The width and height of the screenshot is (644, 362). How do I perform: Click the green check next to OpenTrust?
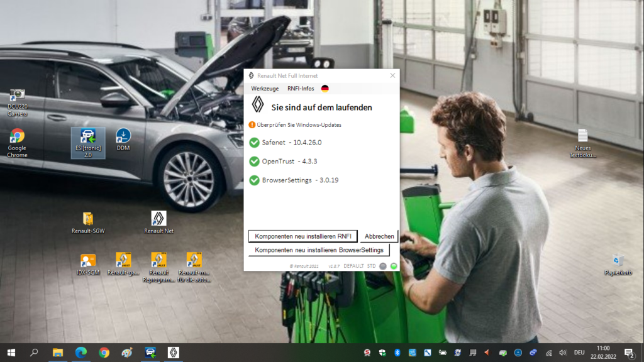[x=254, y=162]
